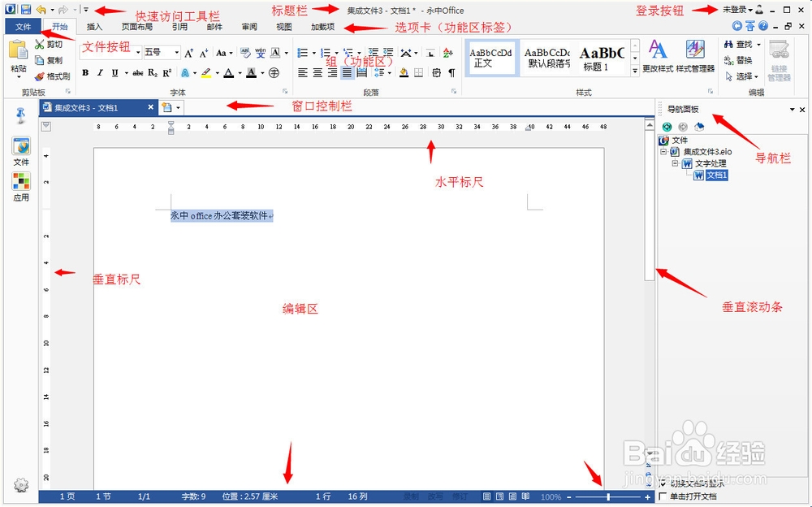Click the phonetic guide (wén) icon
The width and height of the screenshot is (812, 507).
click(x=261, y=52)
